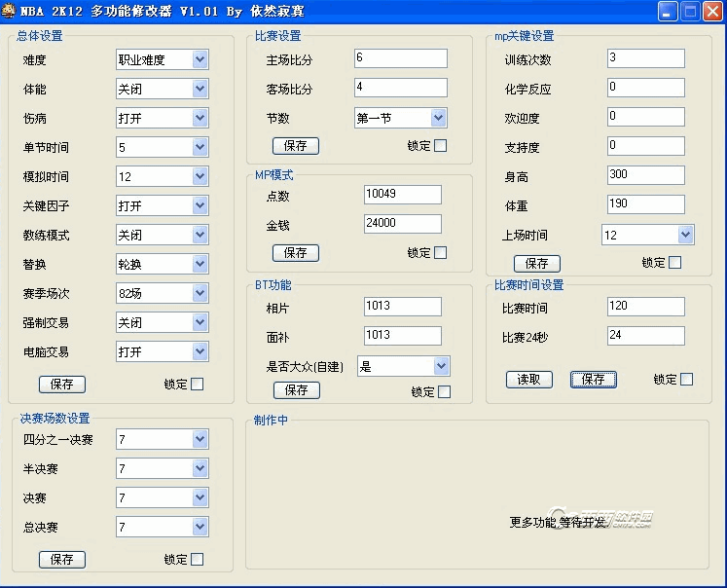This screenshot has height=588, width=727.
Task: Click 保存 in MP模式 group
Action: [296, 253]
